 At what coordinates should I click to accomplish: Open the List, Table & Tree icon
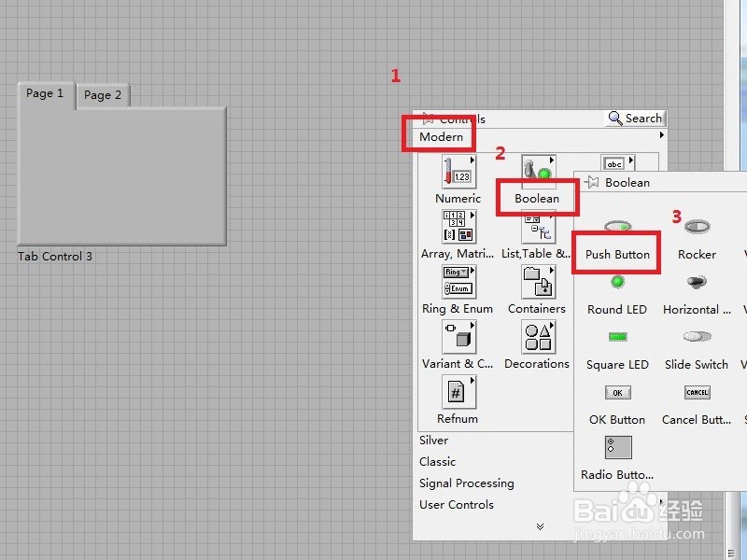tap(538, 229)
